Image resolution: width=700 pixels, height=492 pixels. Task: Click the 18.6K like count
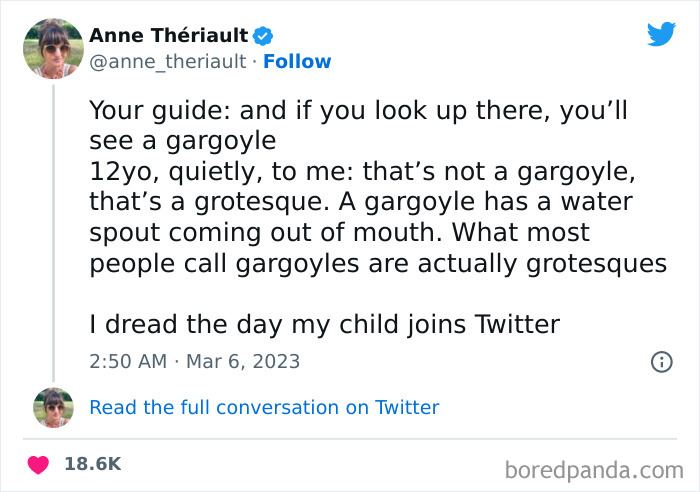[92, 464]
